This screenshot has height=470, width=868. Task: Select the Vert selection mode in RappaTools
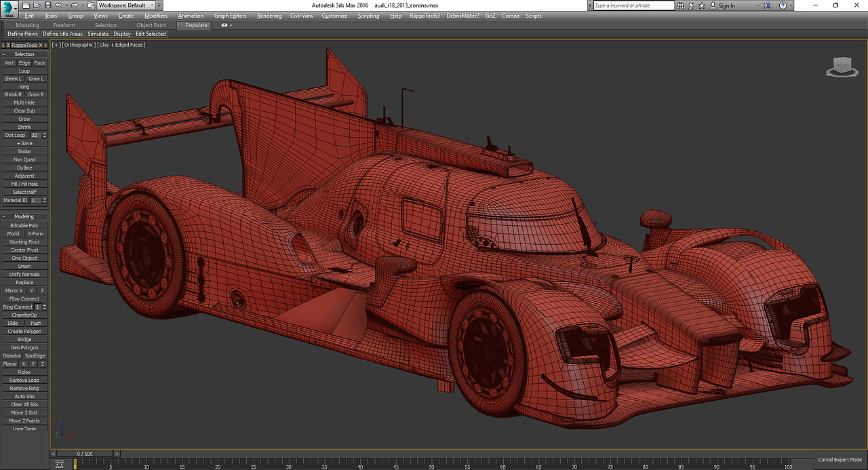[x=9, y=62]
